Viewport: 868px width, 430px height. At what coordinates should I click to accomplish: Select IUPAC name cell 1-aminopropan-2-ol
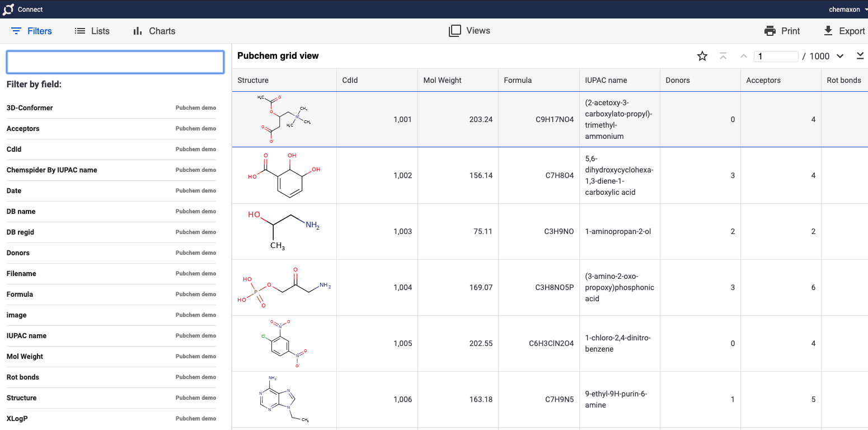(620, 231)
